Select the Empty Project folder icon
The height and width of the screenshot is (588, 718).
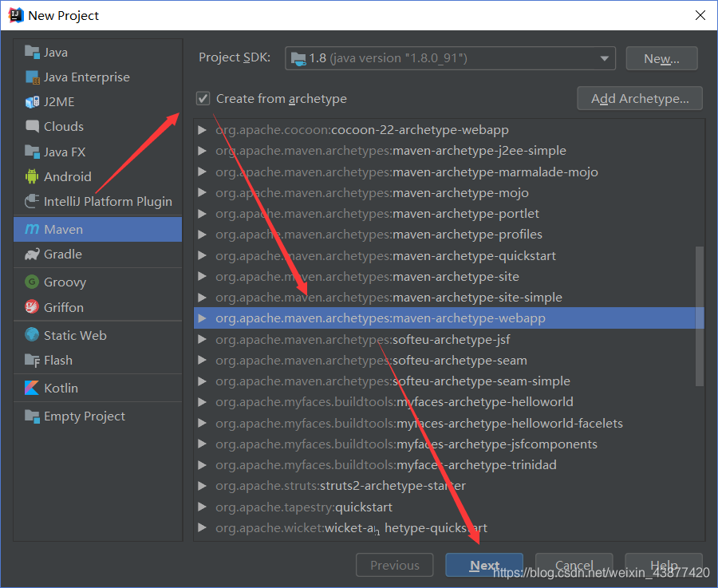[x=32, y=416]
